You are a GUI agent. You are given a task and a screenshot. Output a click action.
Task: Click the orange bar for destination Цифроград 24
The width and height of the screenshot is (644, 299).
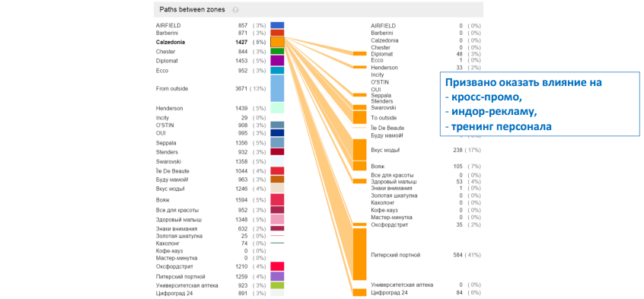pos(359,292)
